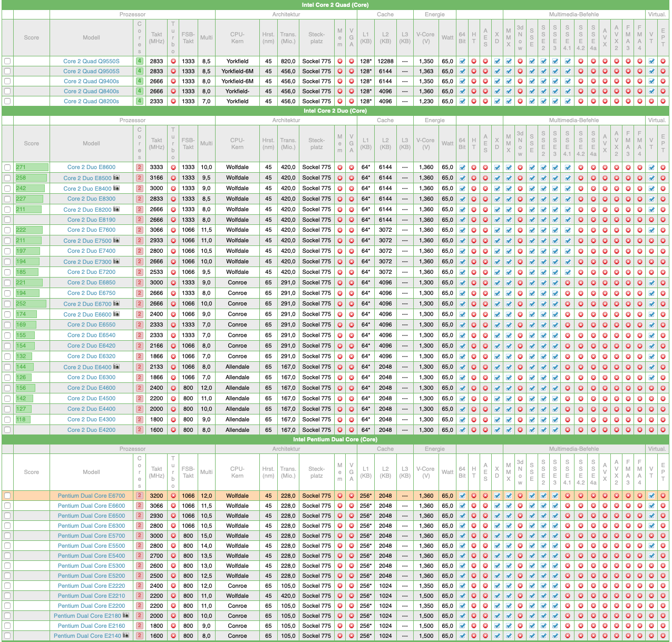Click camera icon beside Core 2 Duo E7500
Screen dimensions: 672x642
point(116,240)
